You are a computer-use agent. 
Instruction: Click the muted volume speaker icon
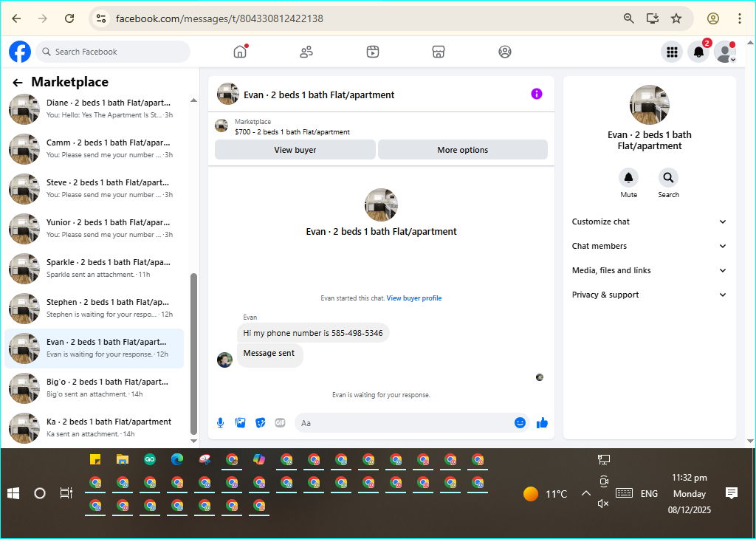pos(602,504)
